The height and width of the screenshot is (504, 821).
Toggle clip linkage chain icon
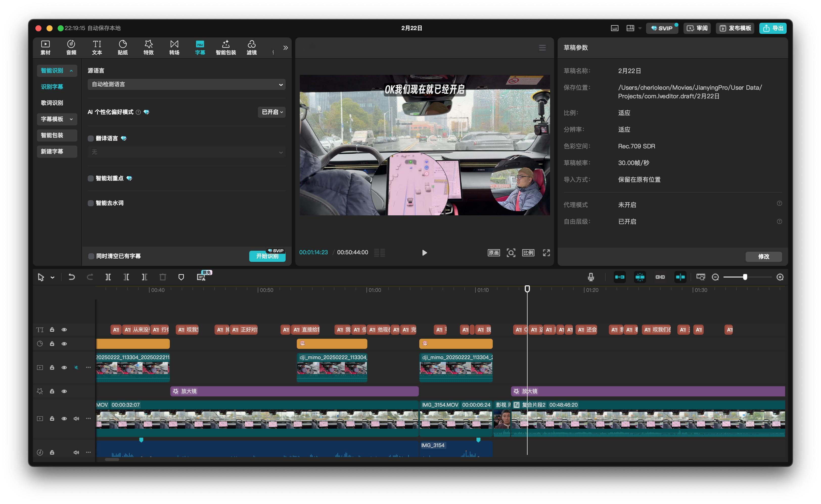660,277
